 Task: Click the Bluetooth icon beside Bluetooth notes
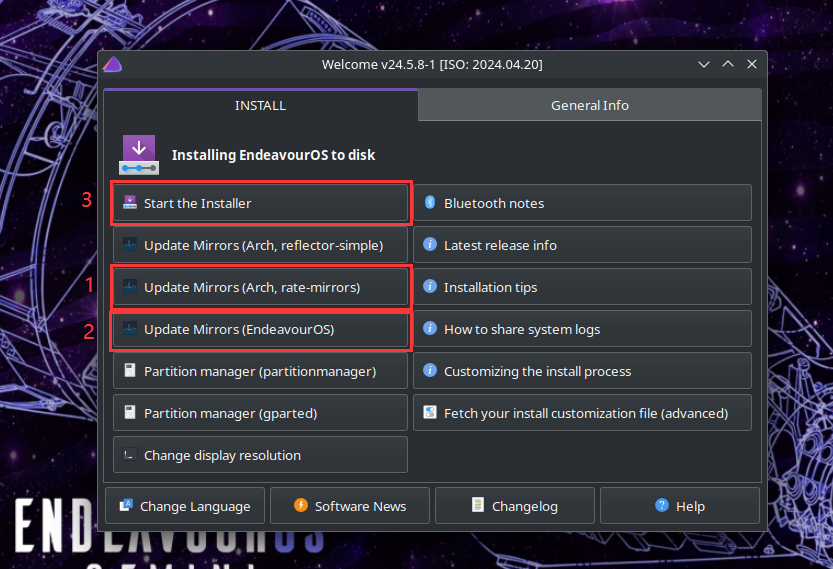(x=430, y=202)
